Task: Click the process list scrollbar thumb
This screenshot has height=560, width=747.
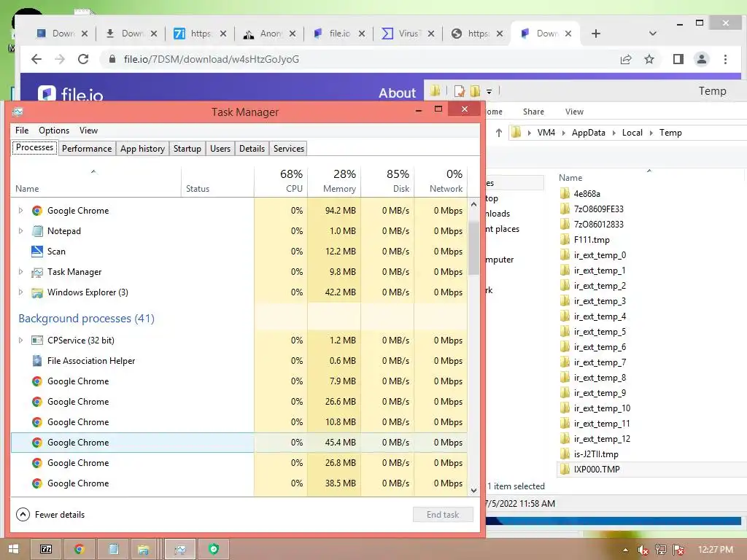Action: point(473,248)
